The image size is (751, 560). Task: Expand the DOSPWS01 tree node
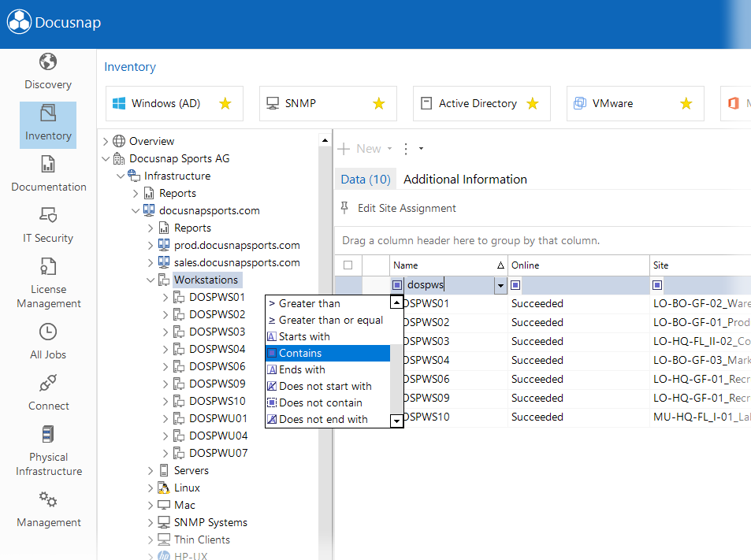(165, 297)
